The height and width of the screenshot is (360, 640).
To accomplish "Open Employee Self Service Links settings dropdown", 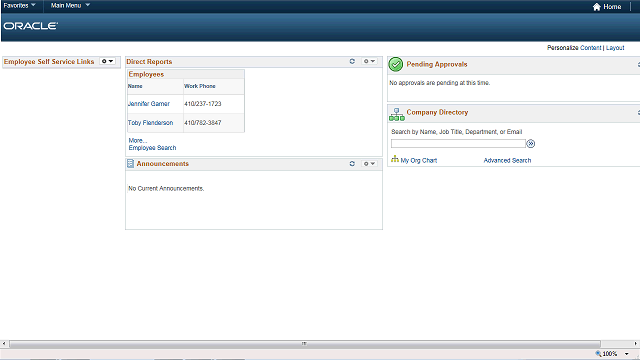I will click(107, 61).
